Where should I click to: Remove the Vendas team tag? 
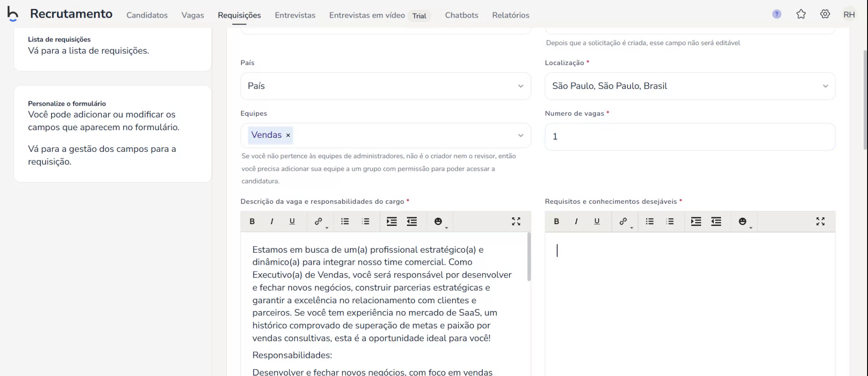[288, 135]
